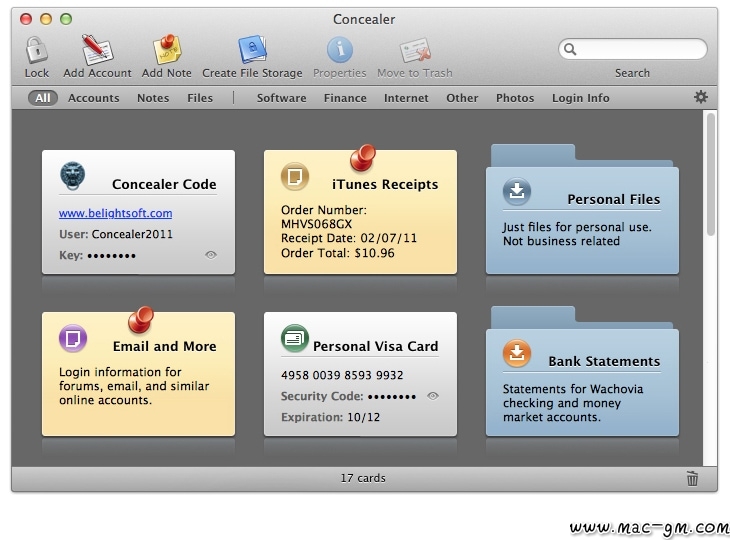
Task: Reveal the Concealer Code key with eye icon
Action: point(211,255)
